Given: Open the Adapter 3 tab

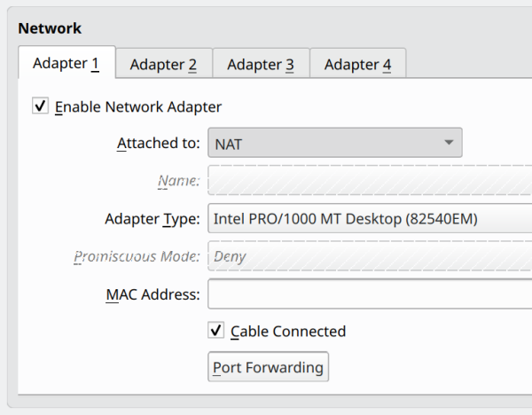Looking at the screenshot, I should coord(261,65).
